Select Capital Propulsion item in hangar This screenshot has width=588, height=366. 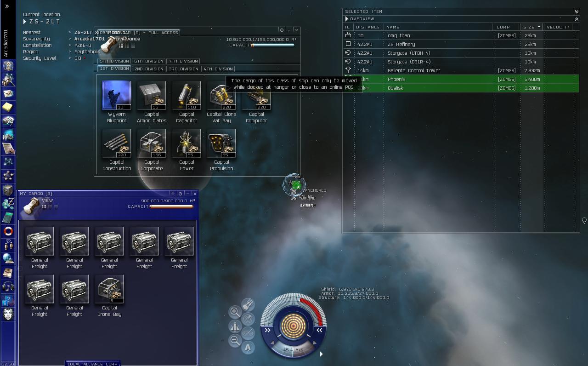[x=221, y=150]
